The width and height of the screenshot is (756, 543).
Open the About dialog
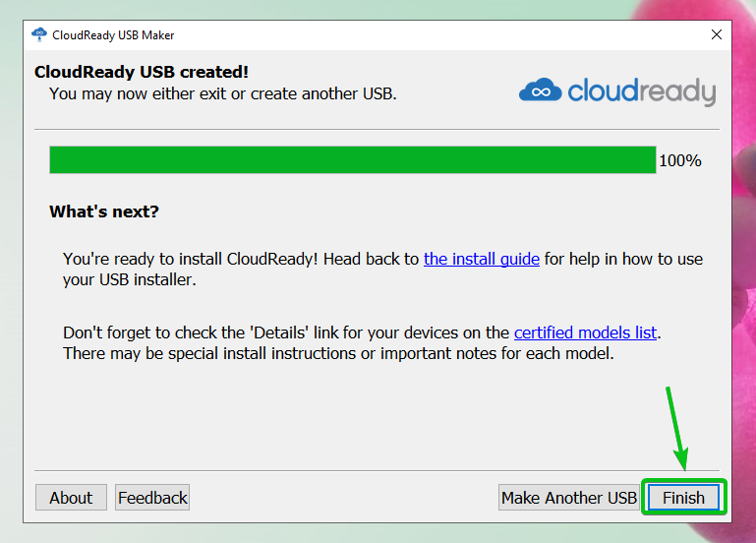(71, 498)
